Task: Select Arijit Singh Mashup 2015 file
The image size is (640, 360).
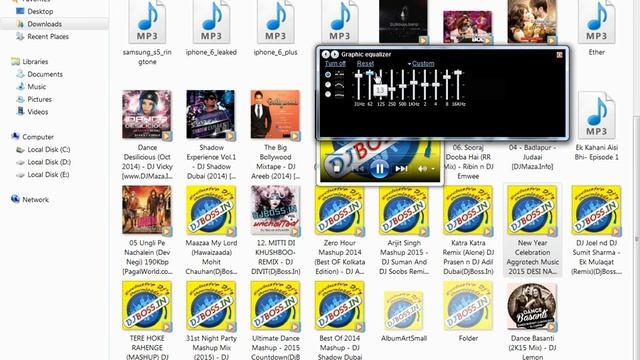Action: pos(404,231)
